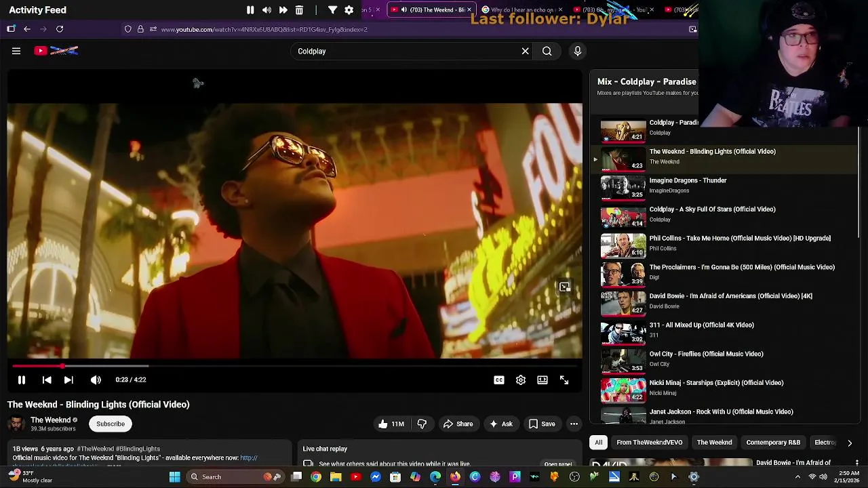Dislike the video with thumbs down
This screenshot has height=488, width=868.
(422, 424)
